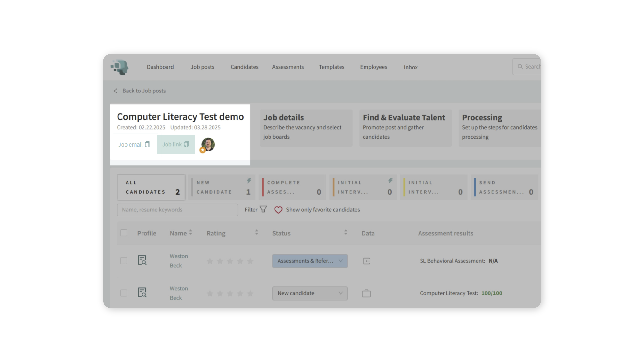The image size is (644, 362).
Task: Toggle the favorite candidates heart icon
Action: click(x=278, y=210)
